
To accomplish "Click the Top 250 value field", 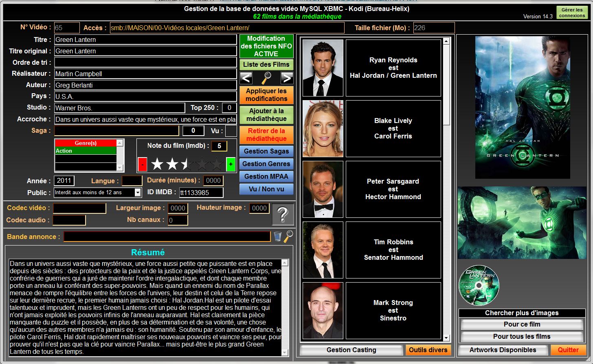I will [x=229, y=108].
